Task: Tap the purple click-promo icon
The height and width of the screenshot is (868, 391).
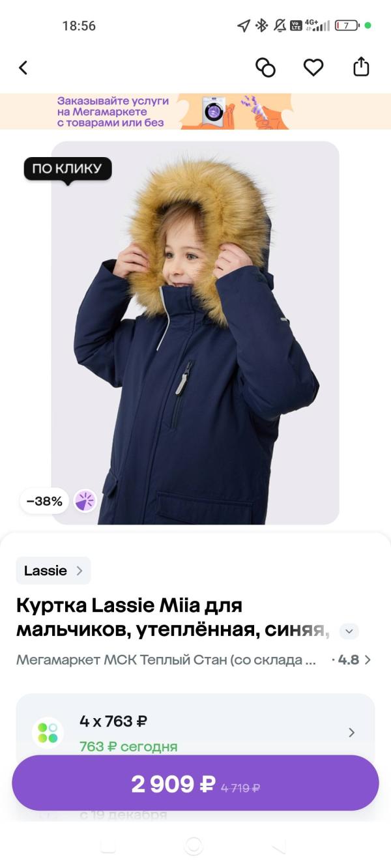Action: point(85,501)
